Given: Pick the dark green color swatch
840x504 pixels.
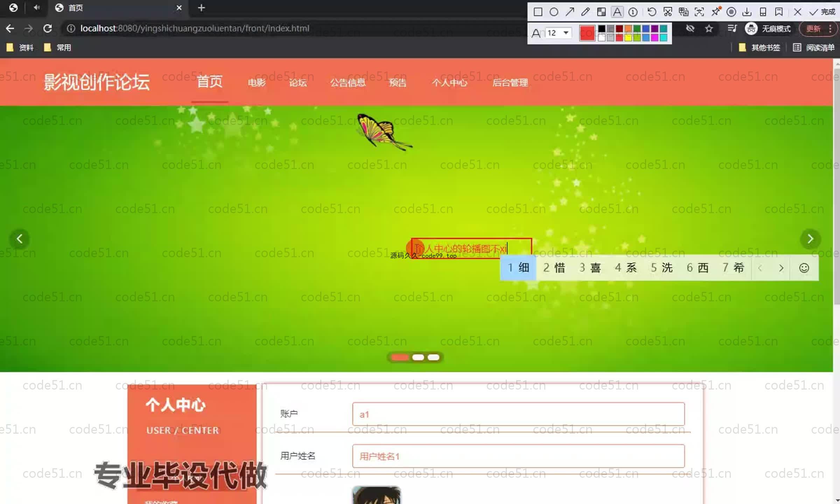Looking at the screenshot, I should (637, 29).
